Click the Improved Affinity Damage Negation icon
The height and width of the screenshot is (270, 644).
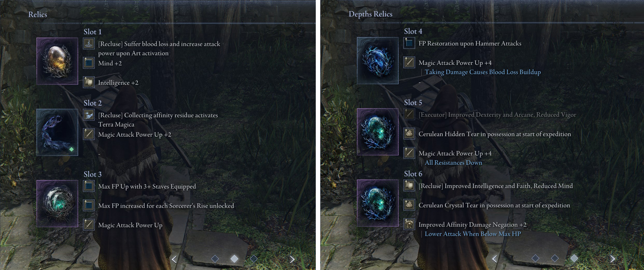click(x=409, y=224)
